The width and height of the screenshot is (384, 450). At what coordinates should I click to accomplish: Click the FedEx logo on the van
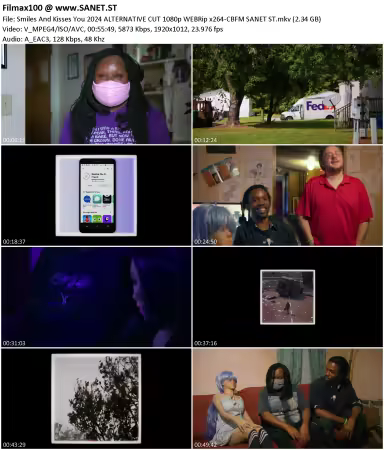319,106
